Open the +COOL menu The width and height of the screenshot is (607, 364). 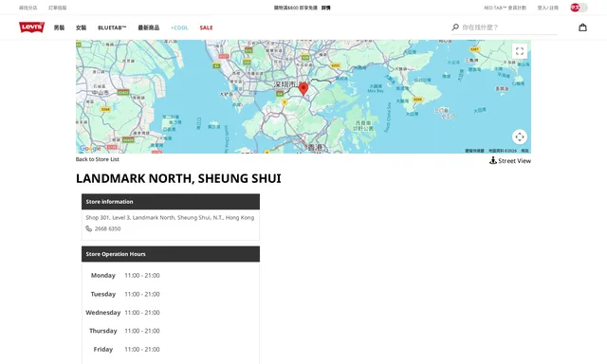179,27
